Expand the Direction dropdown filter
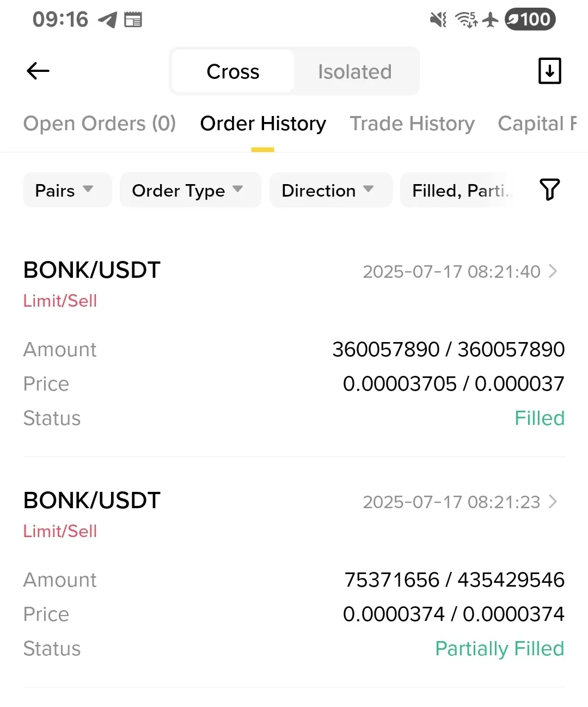 (x=331, y=190)
